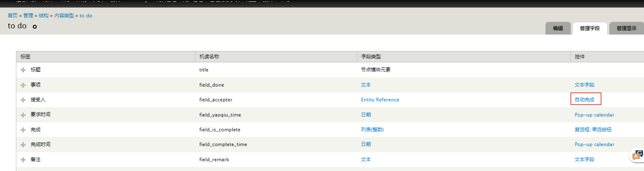Switch to the 管理字段 tab

pyautogui.click(x=589, y=28)
